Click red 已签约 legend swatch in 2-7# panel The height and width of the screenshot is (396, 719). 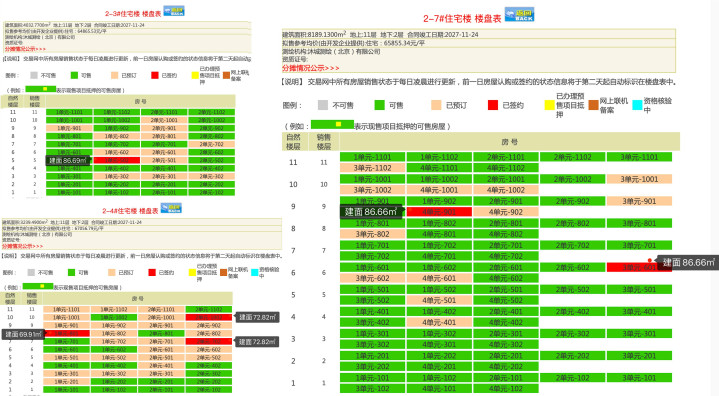(493, 105)
